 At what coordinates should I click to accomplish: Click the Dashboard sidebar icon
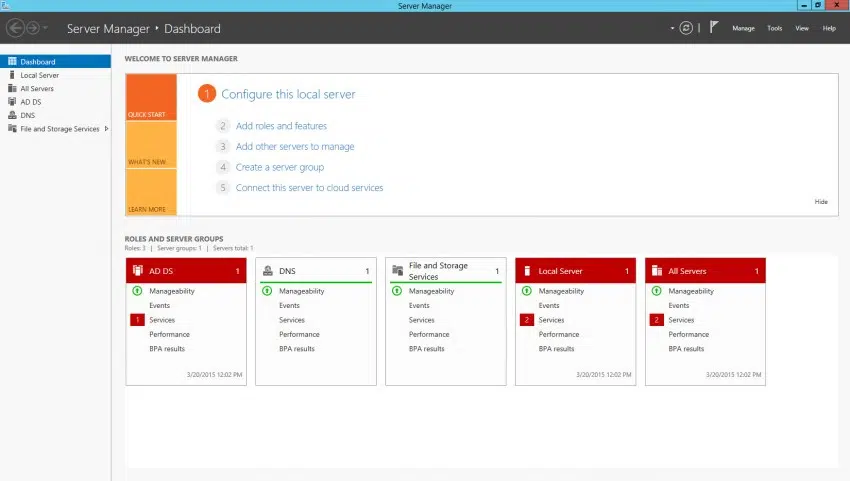(12, 61)
